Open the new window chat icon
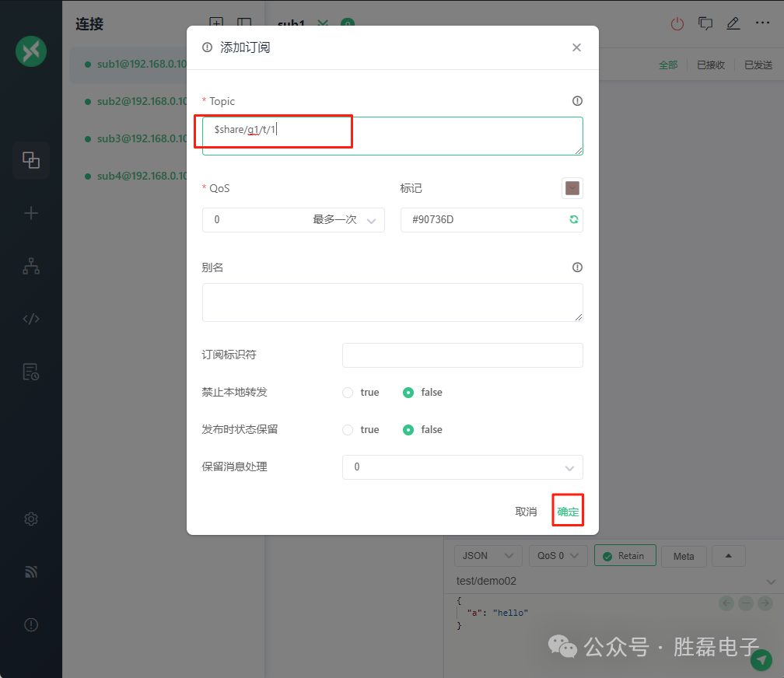Image resolution: width=784 pixels, height=678 pixels. [705, 23]
